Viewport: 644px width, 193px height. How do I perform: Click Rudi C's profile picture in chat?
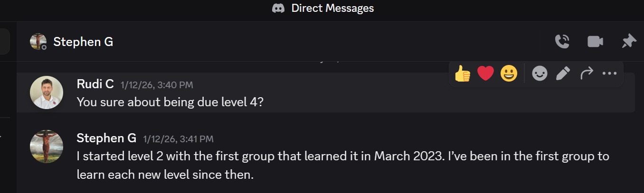point(47,92)
